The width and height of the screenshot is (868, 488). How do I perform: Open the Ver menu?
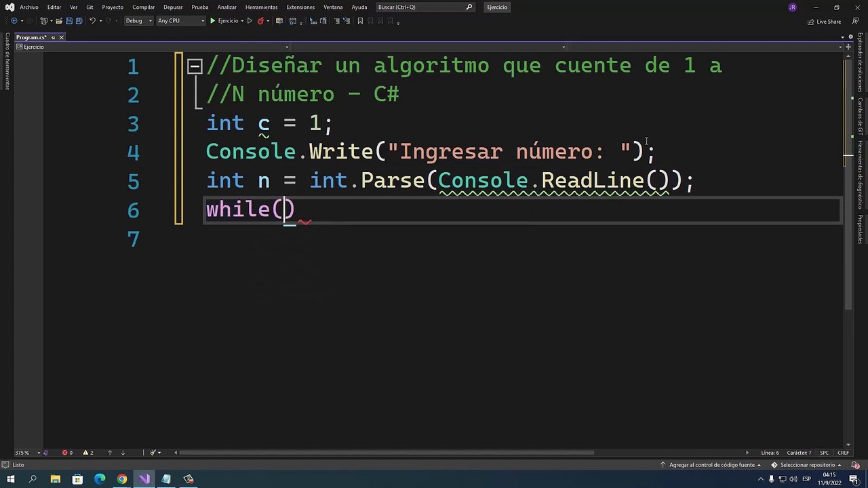pyautogui.click(x=73, y=7)
